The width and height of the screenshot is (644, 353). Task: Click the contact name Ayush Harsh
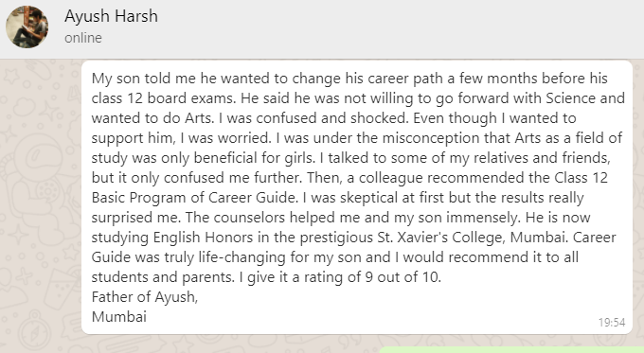(111, 16)
